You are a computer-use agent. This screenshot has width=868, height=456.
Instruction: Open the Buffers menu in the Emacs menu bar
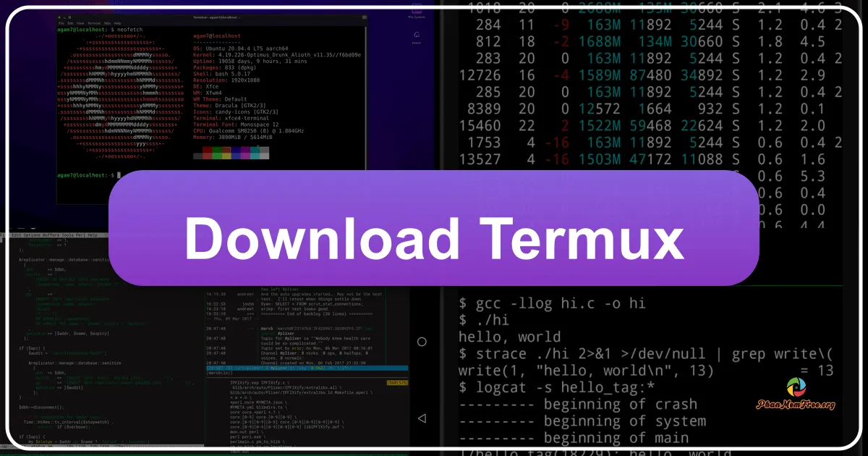[49, 236]
